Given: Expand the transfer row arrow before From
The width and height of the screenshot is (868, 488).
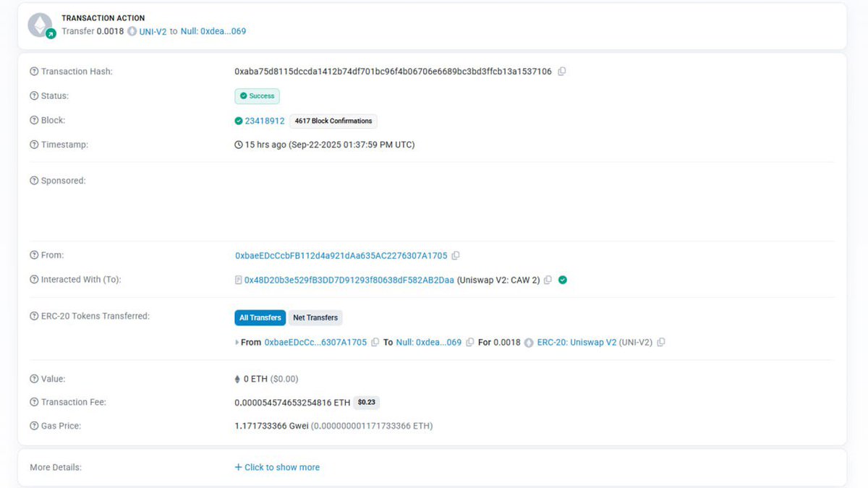Looking at the screenshot, I should click(x=237, y=342).
